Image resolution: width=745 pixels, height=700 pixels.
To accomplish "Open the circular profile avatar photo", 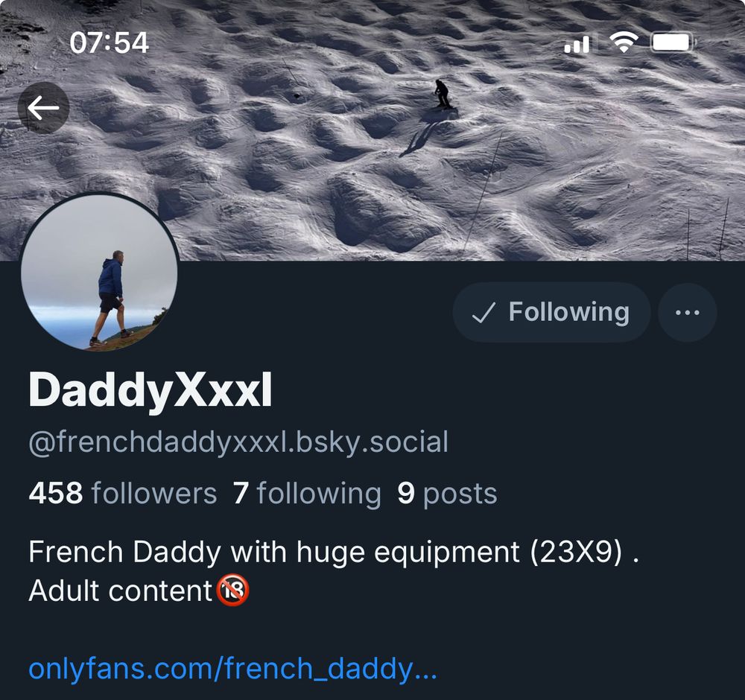I will point(99,273).
